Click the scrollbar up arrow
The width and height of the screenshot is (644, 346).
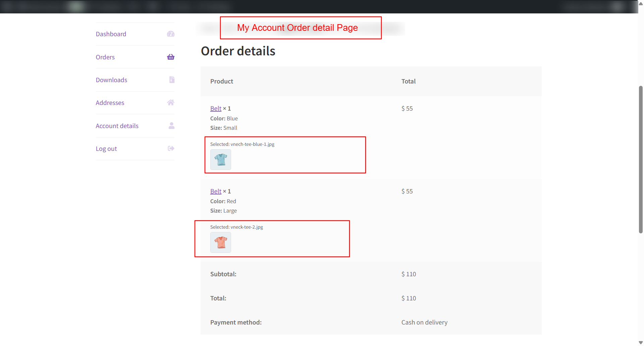[641, 4]
